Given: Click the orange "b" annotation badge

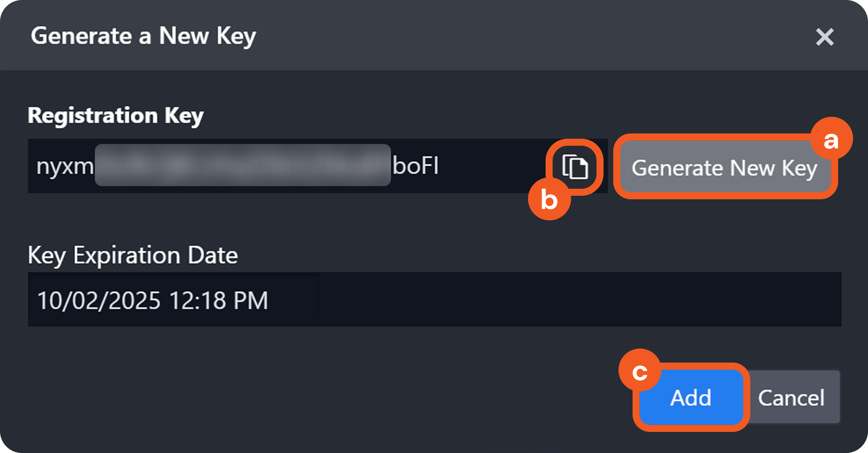Looking at the screenshot, I should point(549,200).
